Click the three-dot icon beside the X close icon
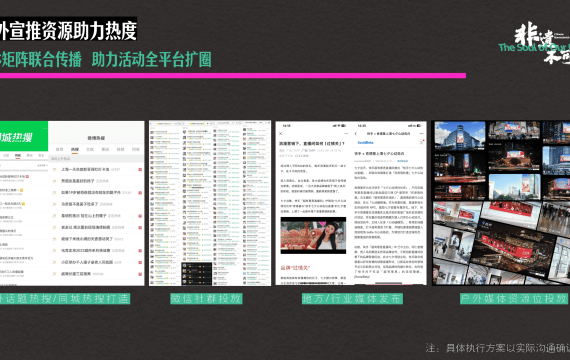Screen dimensions: 570x360 pos(346,134)
